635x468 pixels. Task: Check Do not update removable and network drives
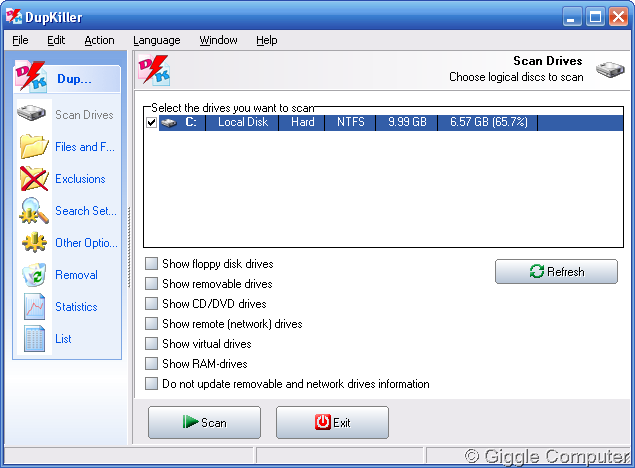[151, 383]
